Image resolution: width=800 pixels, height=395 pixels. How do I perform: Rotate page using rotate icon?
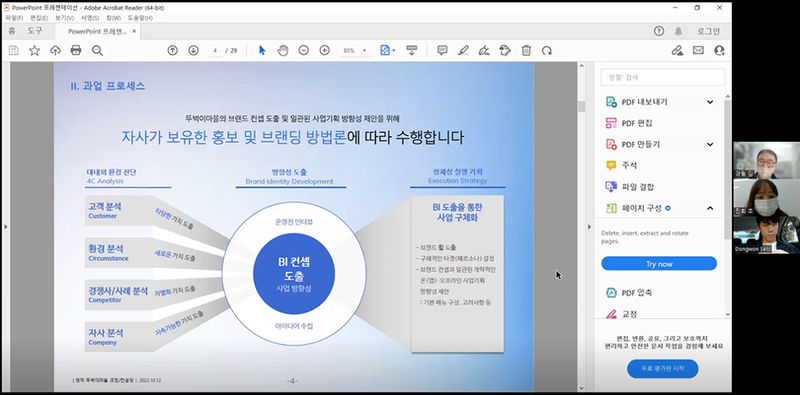[x=547, y=51]
